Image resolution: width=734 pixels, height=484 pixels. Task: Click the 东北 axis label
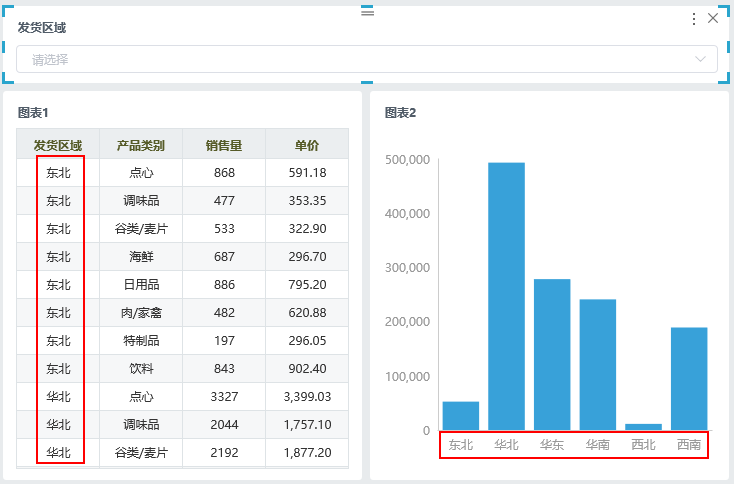461,444
